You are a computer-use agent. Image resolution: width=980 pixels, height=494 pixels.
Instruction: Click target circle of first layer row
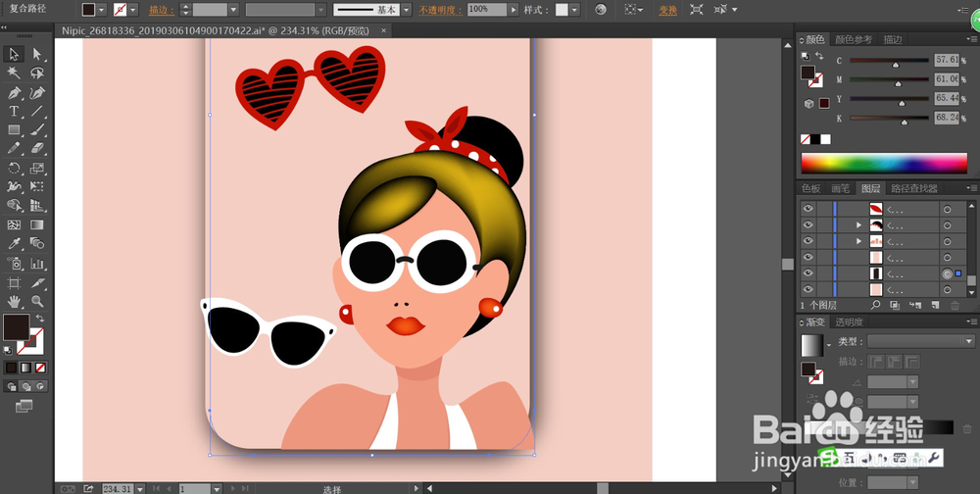947,209
